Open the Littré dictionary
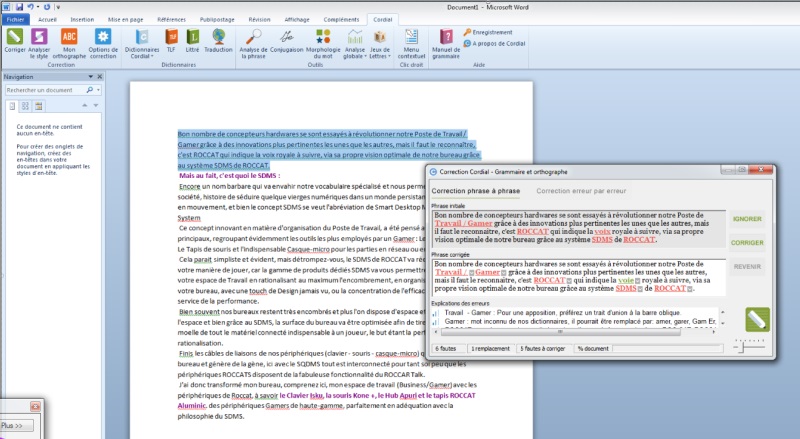 (x=192, y=41)
